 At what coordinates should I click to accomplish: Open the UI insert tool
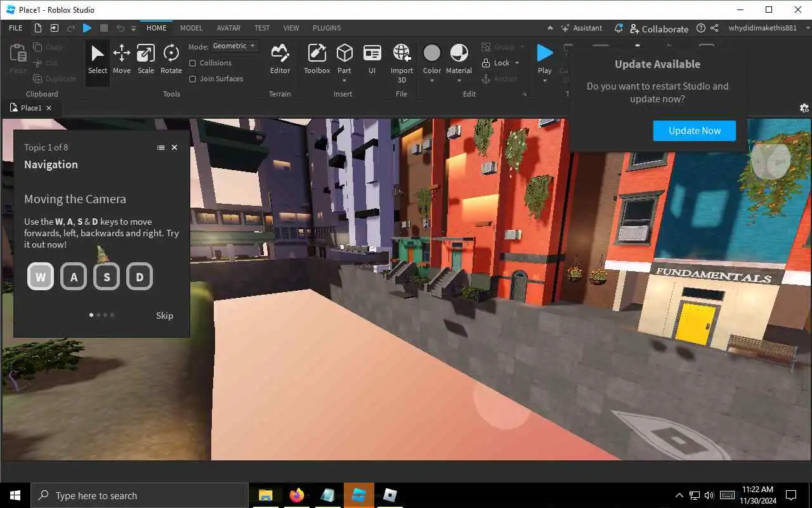point(372,59)
